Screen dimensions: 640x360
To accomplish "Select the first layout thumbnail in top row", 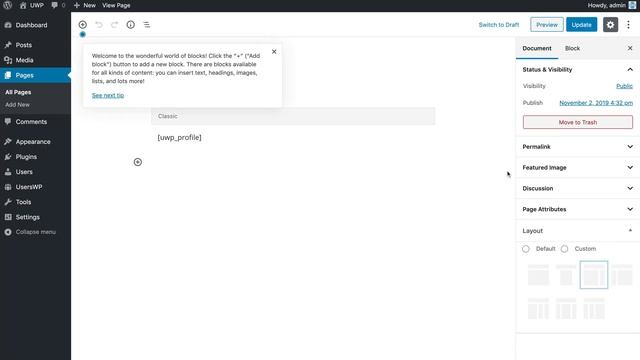I will pos(538,275).
